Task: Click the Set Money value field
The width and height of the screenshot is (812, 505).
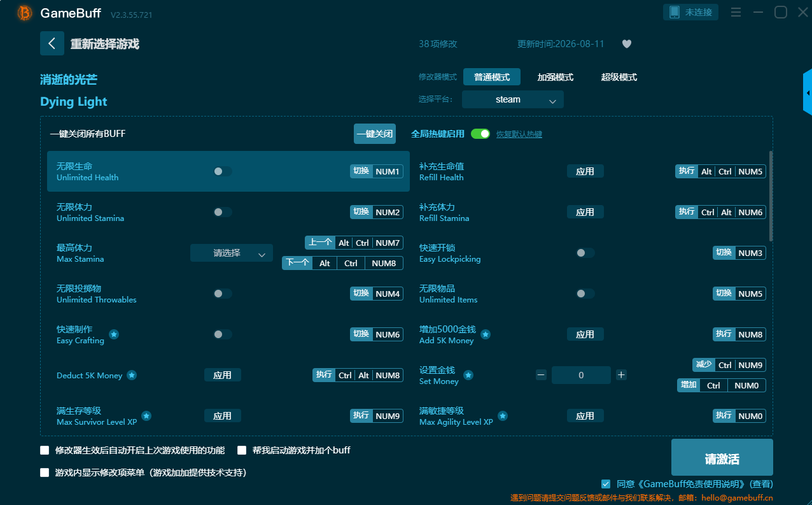Action: (581, 375)
